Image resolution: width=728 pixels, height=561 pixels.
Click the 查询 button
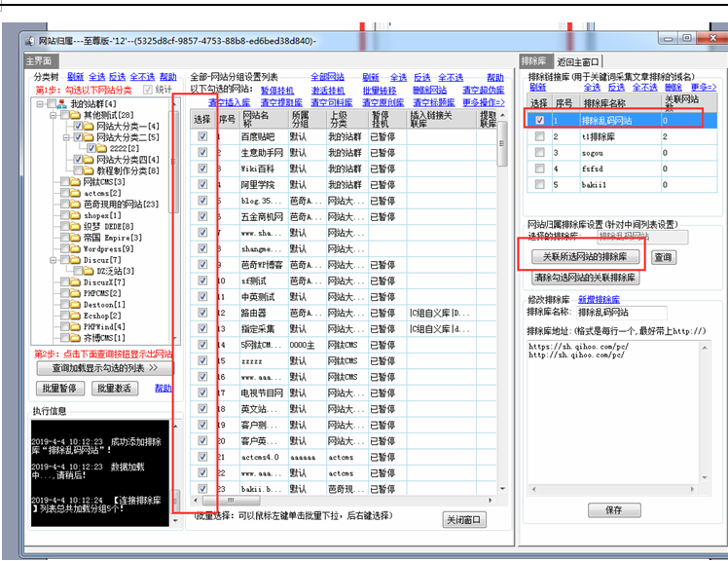click(663, 257)
